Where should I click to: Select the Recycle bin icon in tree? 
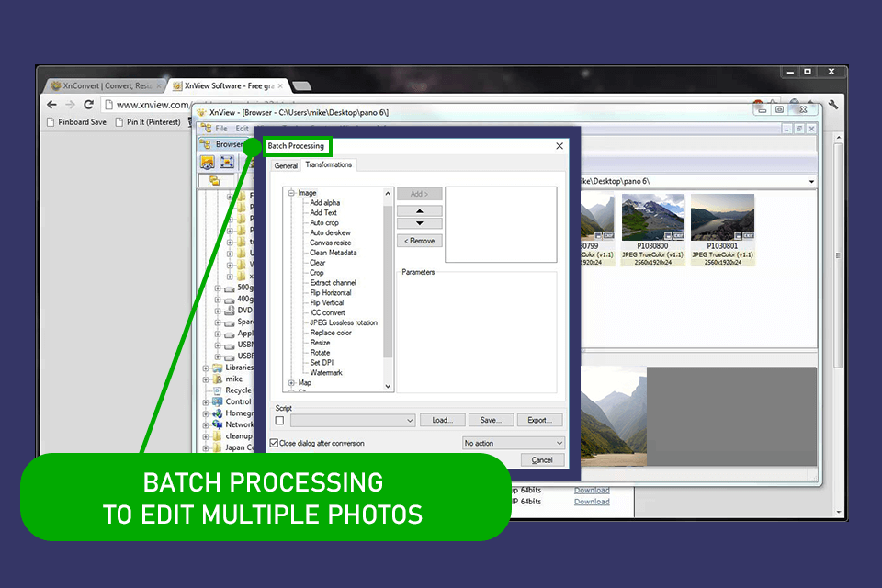[x=217, y=390]
